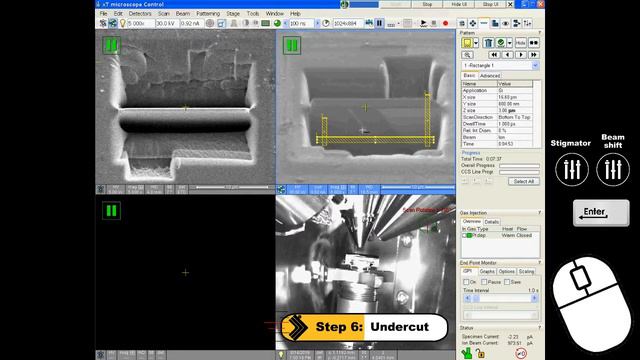Enable the End Point Monitor On checkbox
This screenshot has width=640, height=360.
pos(466,282)
